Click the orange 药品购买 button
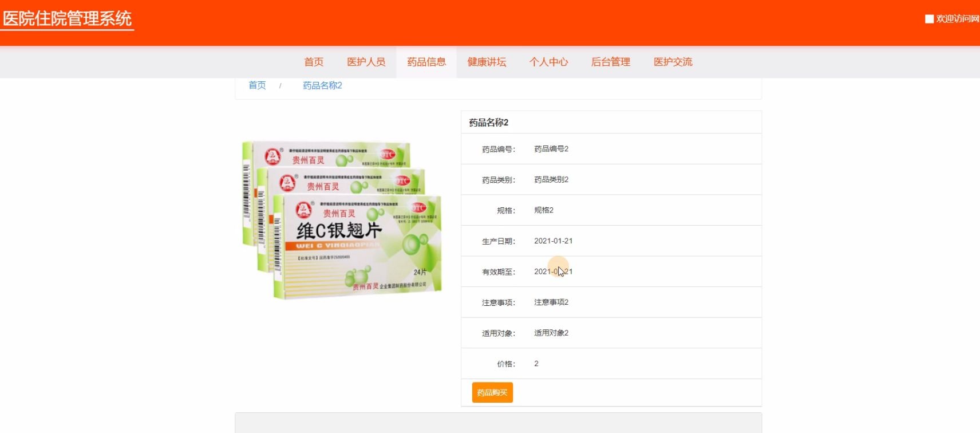 pyautogui.click(x=492, y=392)
